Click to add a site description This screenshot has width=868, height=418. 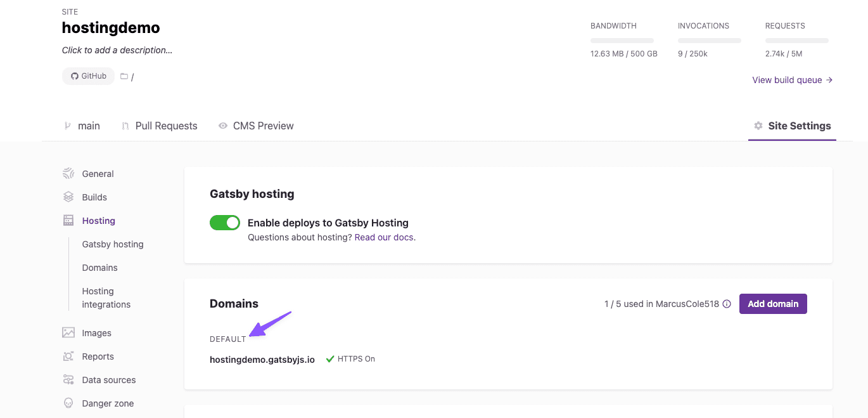[117, 50]
